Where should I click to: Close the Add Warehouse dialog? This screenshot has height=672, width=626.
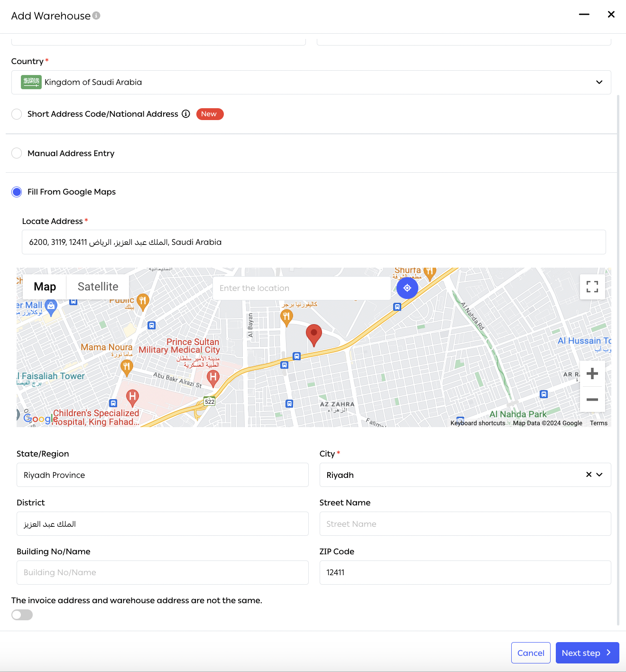tap(611, 14)
